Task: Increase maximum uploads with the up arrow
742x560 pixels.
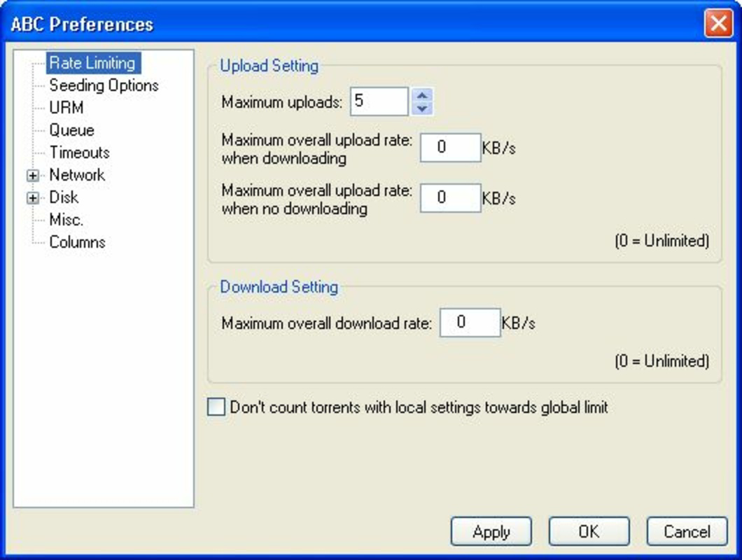Action: (x=423, y=97)
